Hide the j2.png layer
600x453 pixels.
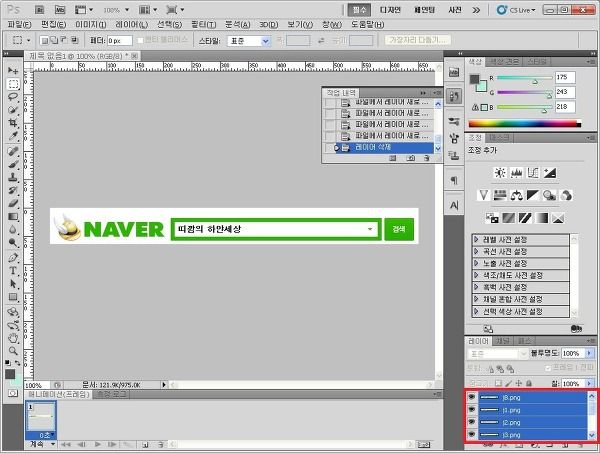[x=471, y=422]
